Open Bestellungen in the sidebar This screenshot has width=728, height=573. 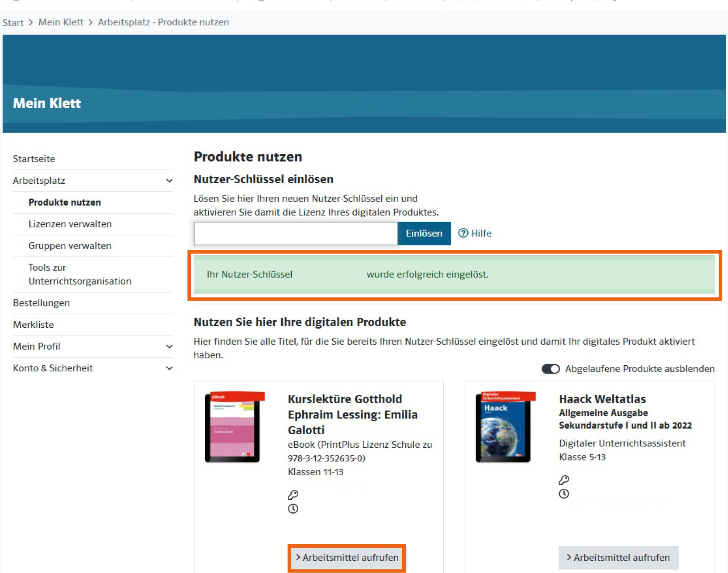click(41, 303)
